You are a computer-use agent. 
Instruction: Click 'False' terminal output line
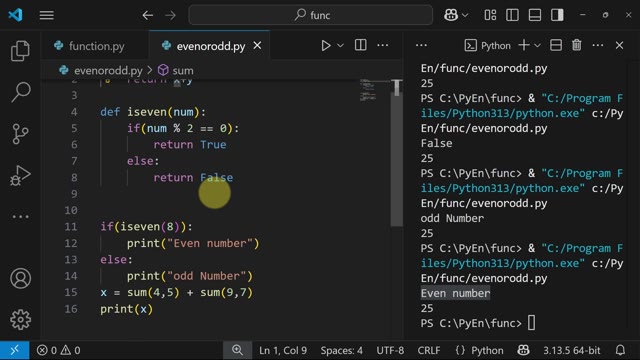pyautogui.click(x=436, y=143)
